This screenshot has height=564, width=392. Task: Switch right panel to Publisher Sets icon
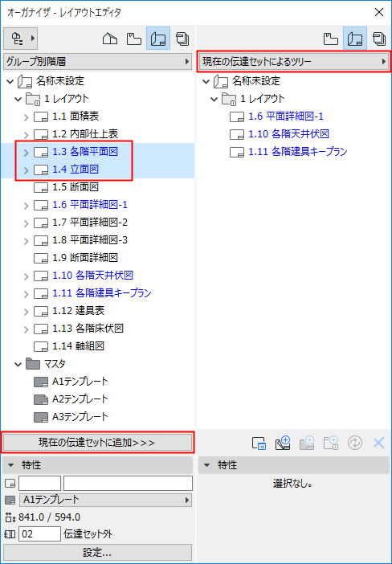[379, 39]
